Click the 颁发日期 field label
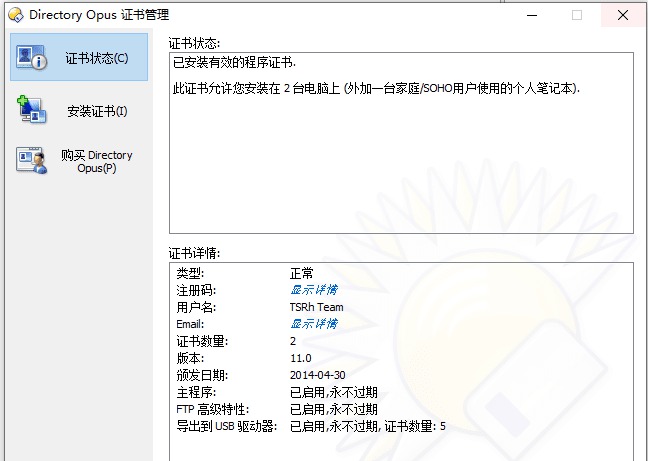648x461 pixels. click(202, 375)
